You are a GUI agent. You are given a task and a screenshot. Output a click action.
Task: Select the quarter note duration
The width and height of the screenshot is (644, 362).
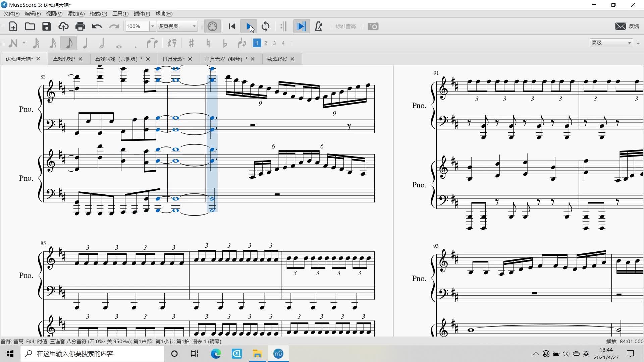click(85, 43)
